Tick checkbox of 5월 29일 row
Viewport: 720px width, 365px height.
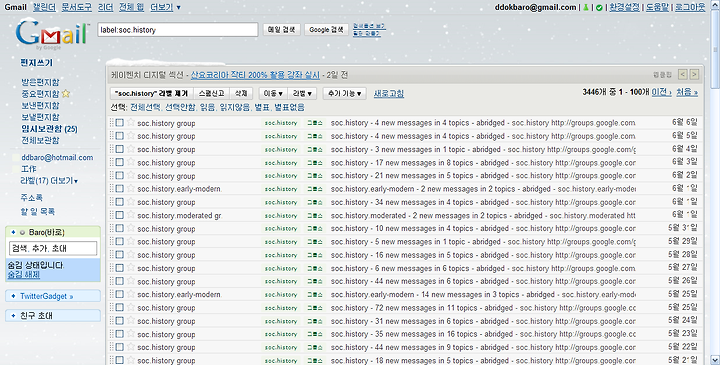[x=119, y=241]
